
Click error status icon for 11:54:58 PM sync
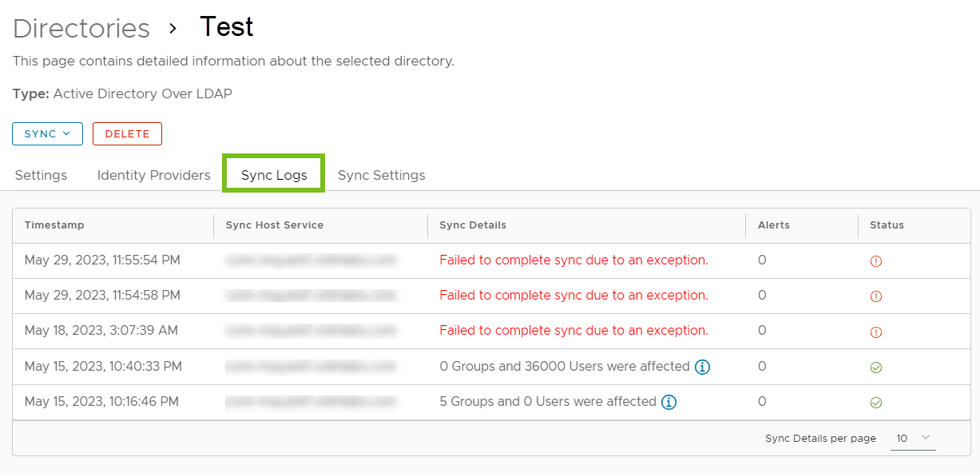coord(875,296)
